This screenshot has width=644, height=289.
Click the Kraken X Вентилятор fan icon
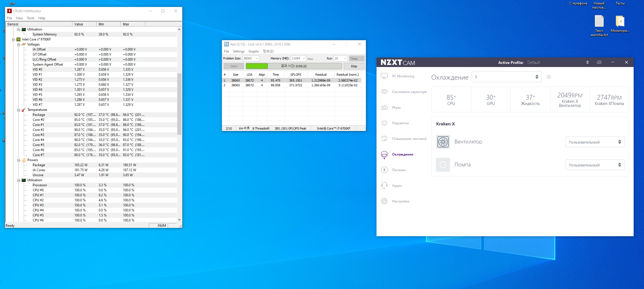click(443, 142)
